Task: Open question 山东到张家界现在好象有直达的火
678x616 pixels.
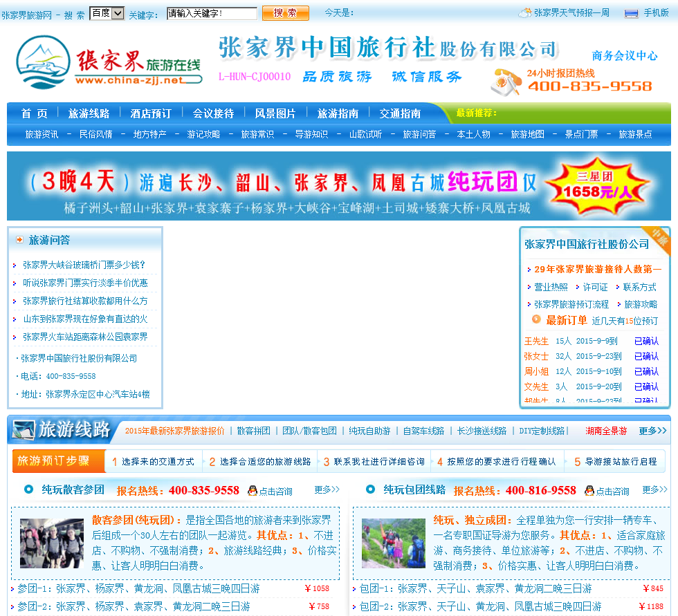Action: (85, 319)
